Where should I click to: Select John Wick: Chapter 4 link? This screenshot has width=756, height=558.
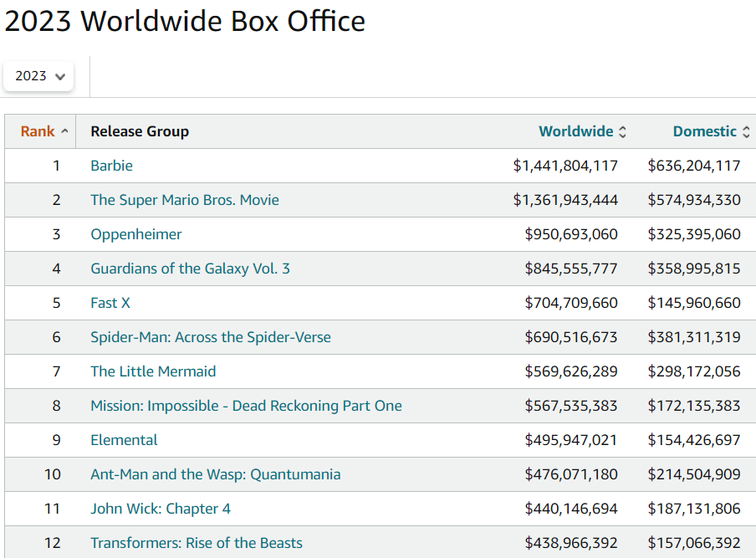[x=161, y=509]
